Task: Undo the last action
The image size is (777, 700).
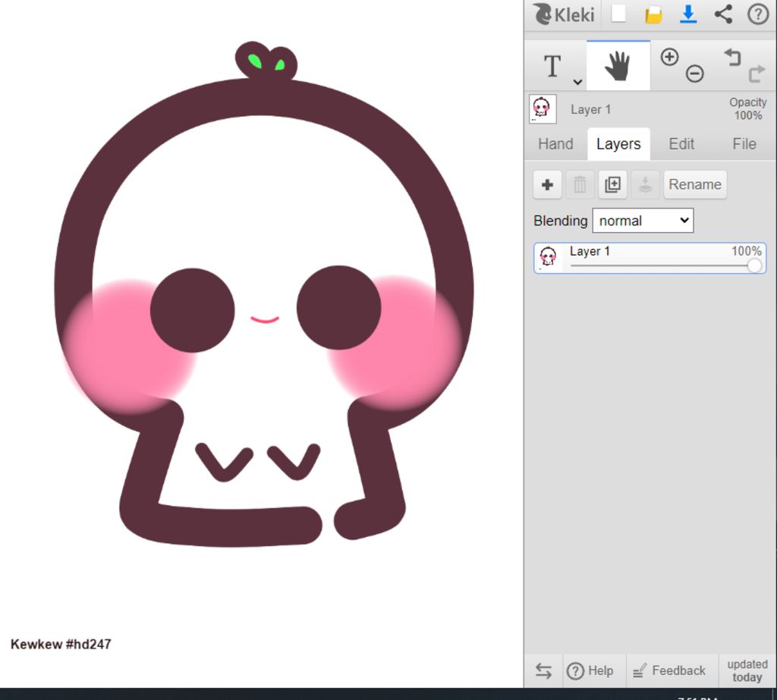Action: tap(732, 57)
